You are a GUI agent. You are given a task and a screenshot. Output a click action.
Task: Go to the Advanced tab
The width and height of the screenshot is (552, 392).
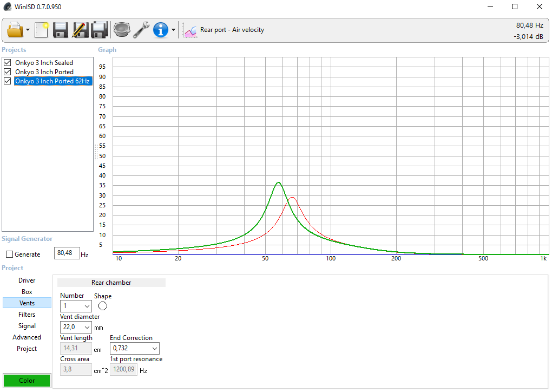point(27,337)
